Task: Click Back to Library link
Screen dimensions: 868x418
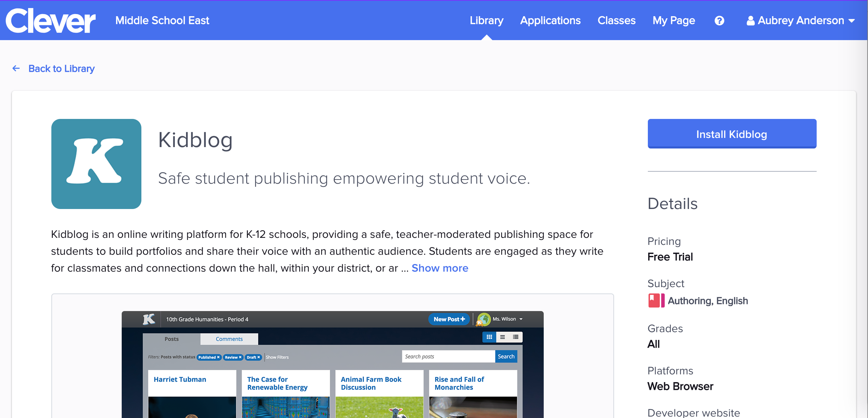Action: (62, 68)
